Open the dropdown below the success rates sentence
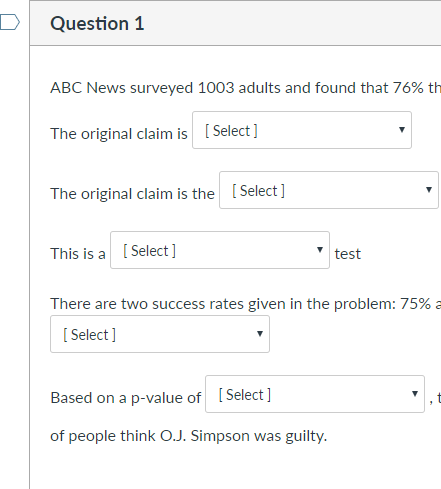Viewport: 441px width, 489px height. (160, 334)
